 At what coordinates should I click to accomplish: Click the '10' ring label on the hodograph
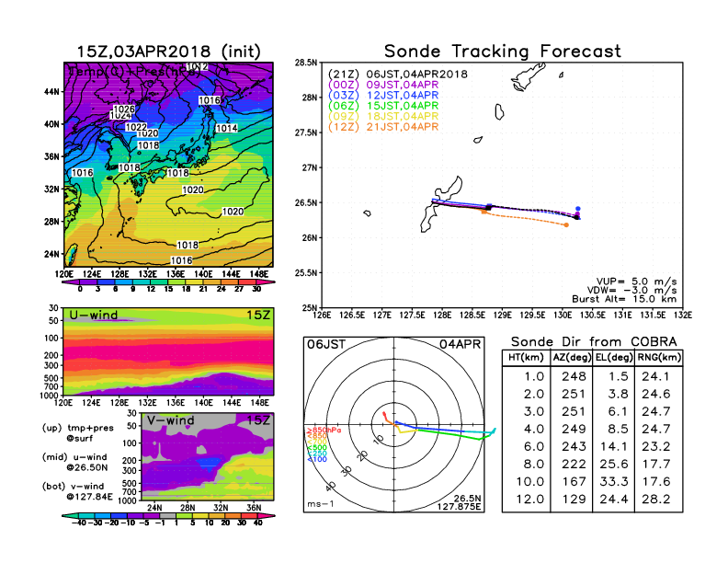[379, 439]
